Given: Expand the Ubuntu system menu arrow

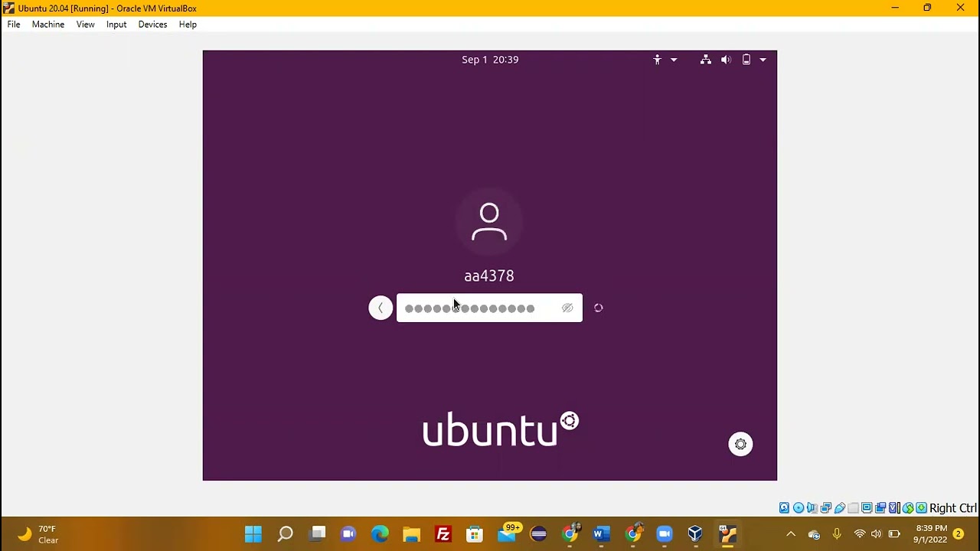Looking at the screenshot, I should click(x=763, y=60).
